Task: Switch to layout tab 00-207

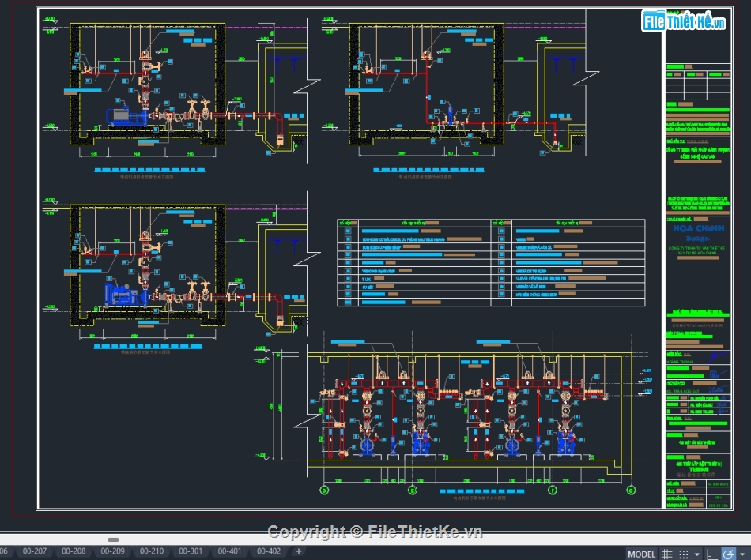Action: pyautogui.click(x=35, y=551)
